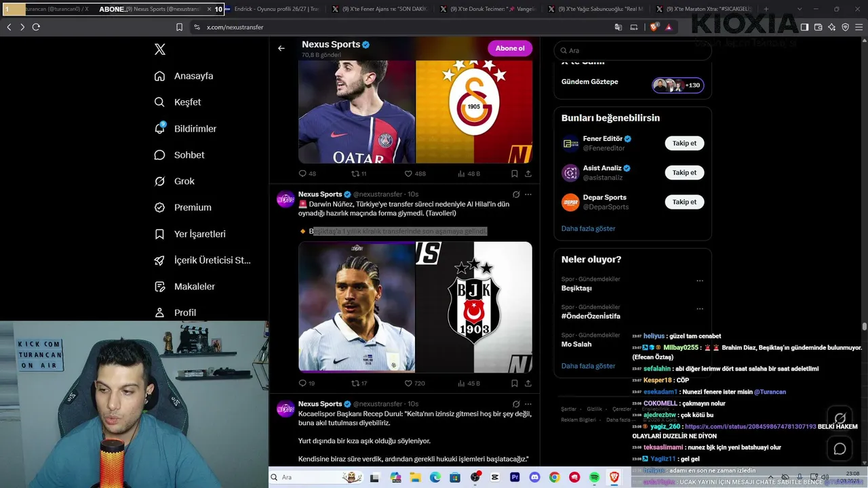Open Premiere Pro from the taskbar
Viewport: 868px width, 488px height.
point(515,477)
